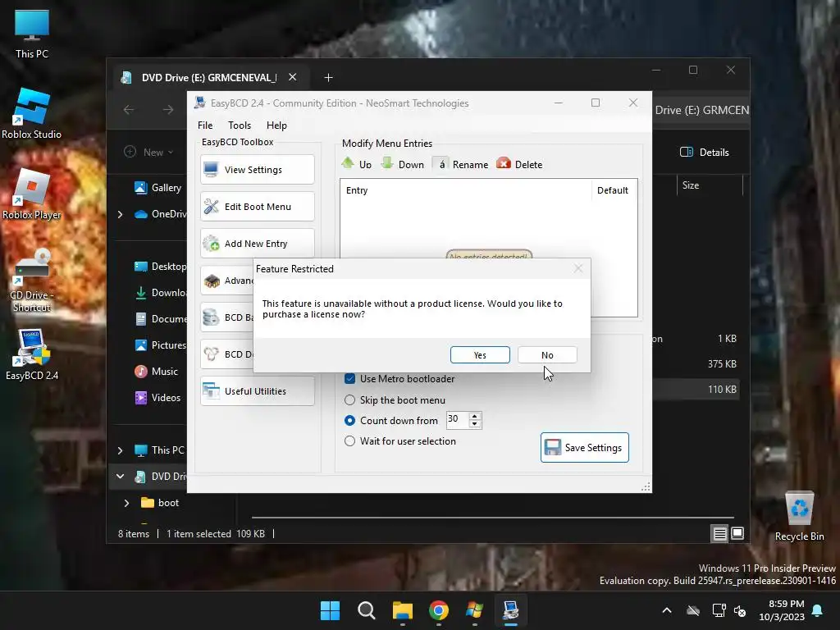Viewport: 840px width, 630px height.
Task: Open taskbar Search
Action: tap(367, 610)
